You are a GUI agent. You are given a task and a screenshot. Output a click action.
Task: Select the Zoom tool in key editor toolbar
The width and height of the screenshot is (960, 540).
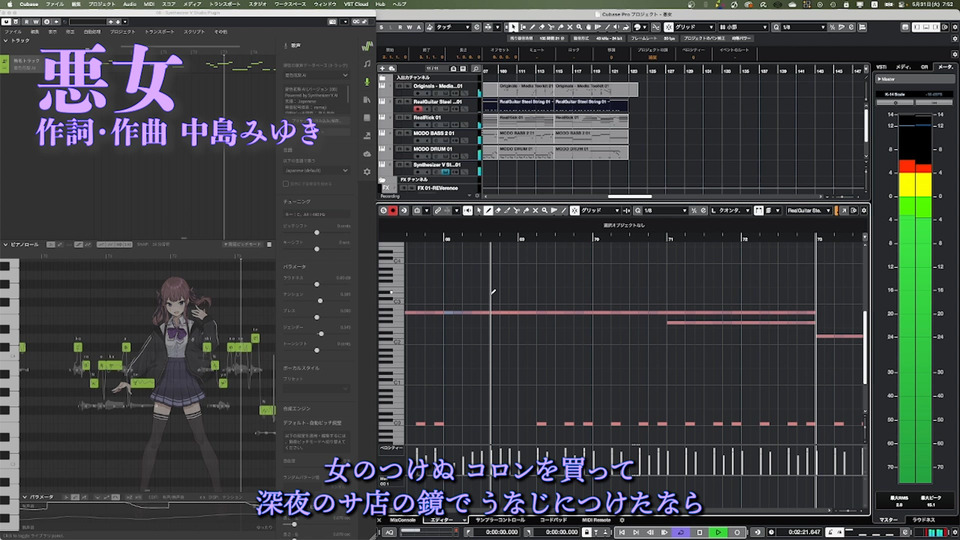tap(544, 211)
